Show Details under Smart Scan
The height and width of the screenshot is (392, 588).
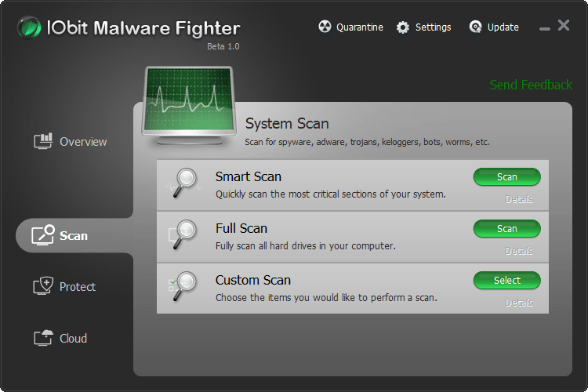519,199
